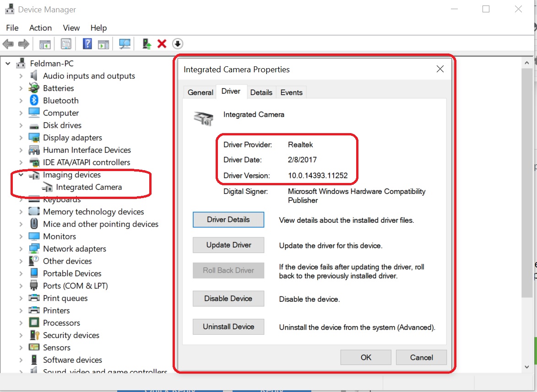The image size is (537, 392).
Task: Click the Disable Device button
Action: pyautogui.click(x=228, y=298)
